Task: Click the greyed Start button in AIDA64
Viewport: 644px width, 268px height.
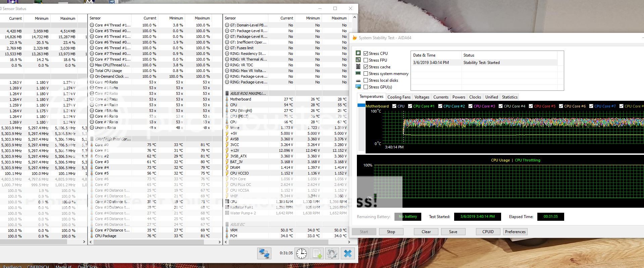Action: pos(364,232)
